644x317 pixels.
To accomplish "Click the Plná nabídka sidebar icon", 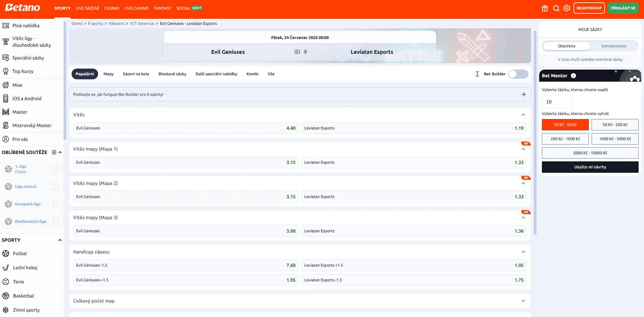I will coord(6,26).
